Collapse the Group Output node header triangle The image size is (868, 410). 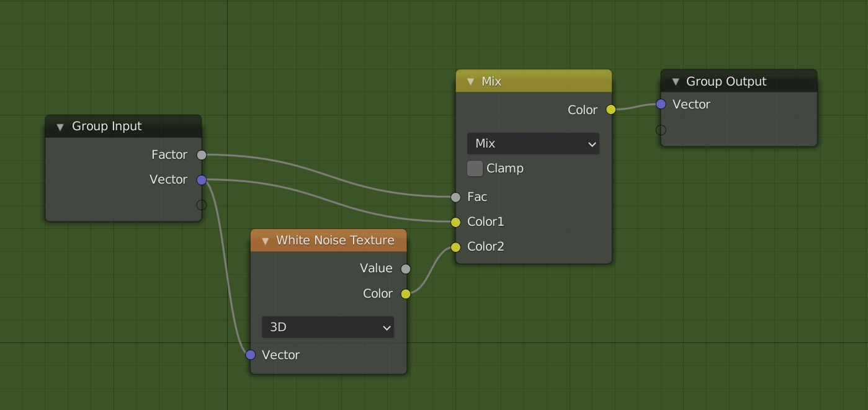(x=675, y=81)
